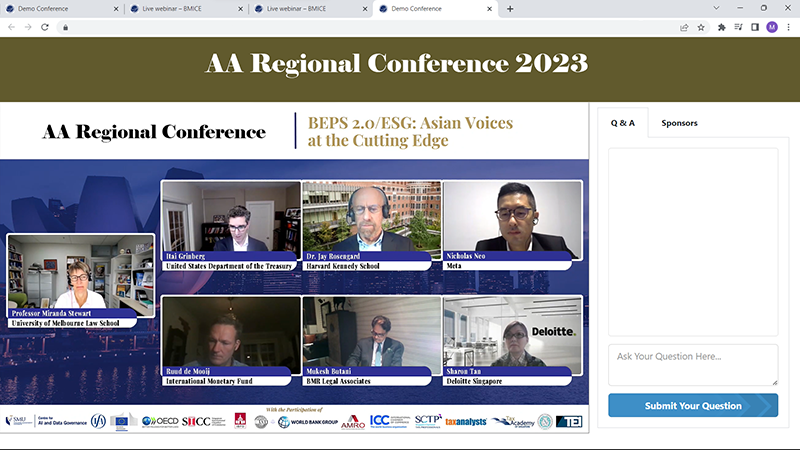Click the TE sponsor logo
This screenshot has height=450, width=800.
[x=569, y=421]
